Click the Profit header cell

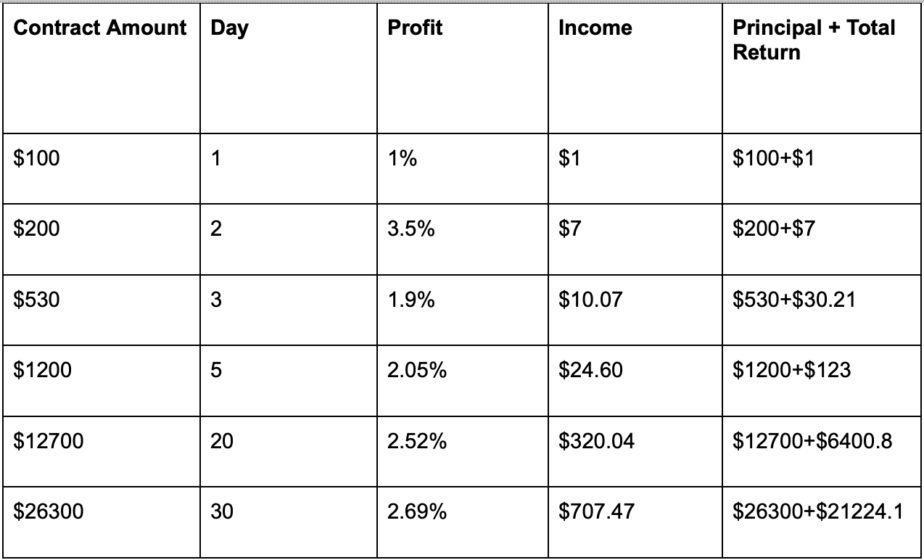point(462,69)
